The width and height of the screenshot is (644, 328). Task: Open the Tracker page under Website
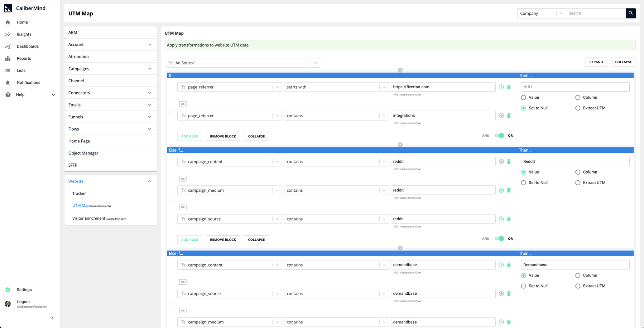click(79, 194)
